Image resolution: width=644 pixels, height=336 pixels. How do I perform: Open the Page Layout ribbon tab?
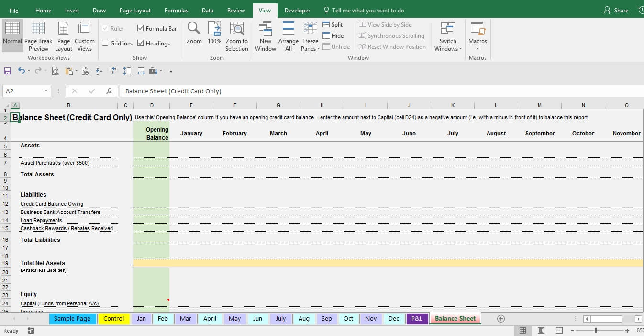pyautogui.click(x=135, y=10)
